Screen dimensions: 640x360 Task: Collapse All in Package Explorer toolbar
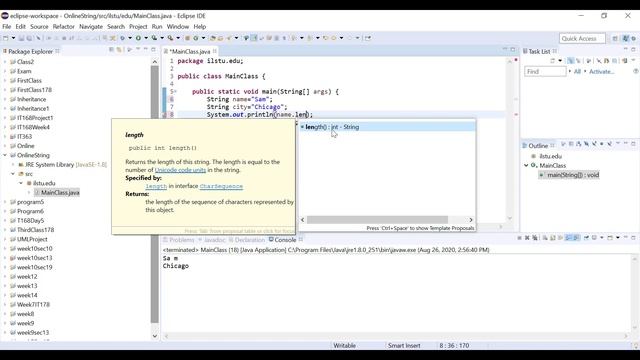pyautogui.click(x=111, y=50)
